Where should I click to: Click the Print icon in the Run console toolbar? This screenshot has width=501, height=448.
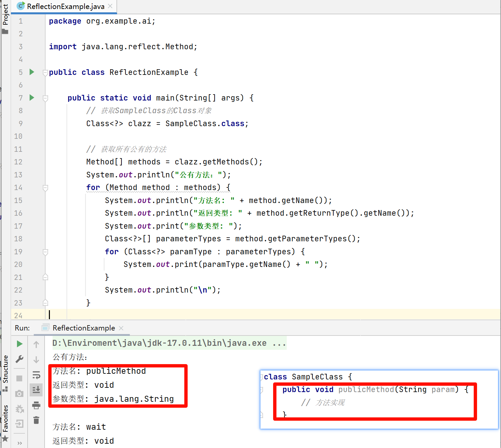tap(36, 405)
